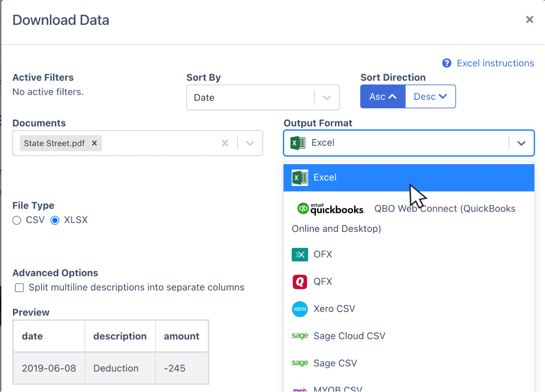Select Xero CSV output format
This screenshot has width=545, height=392.
click(409, 309)
